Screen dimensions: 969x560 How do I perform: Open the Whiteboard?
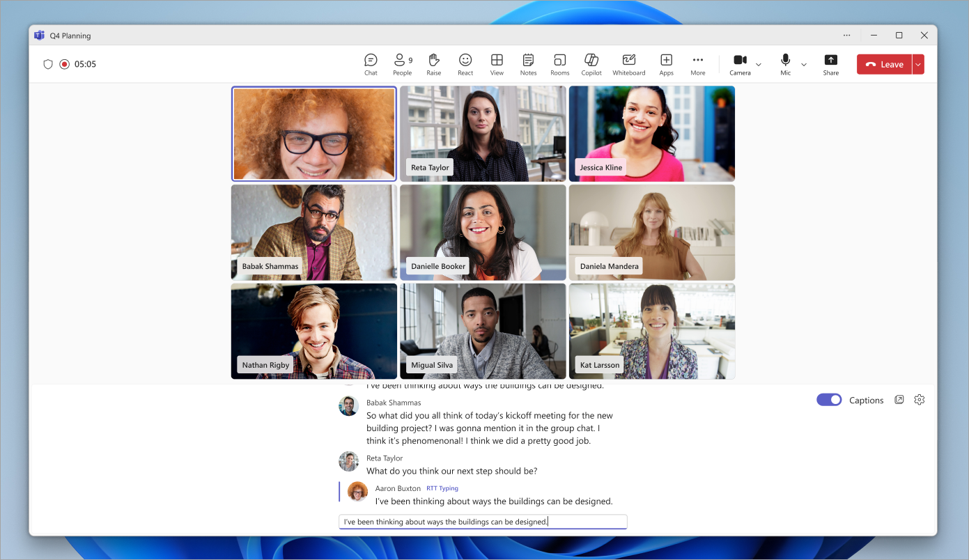[x=628, y=63]
